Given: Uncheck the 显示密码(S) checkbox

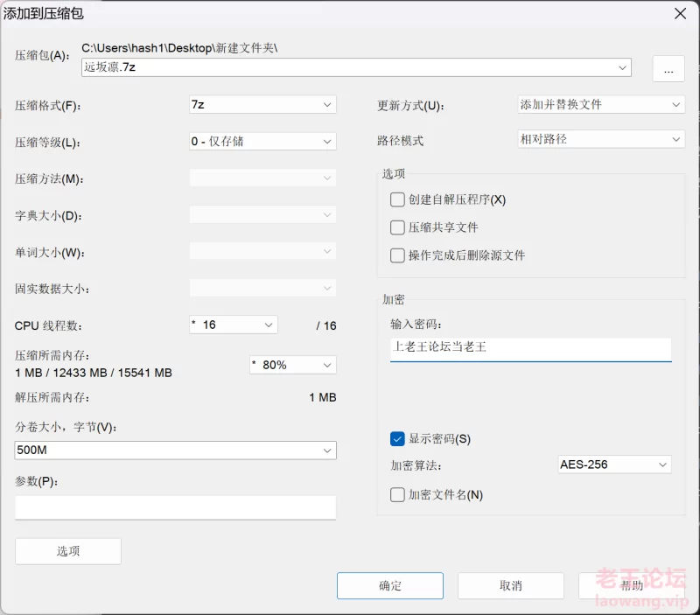Looking at the screenshot, I should [397, 438].
